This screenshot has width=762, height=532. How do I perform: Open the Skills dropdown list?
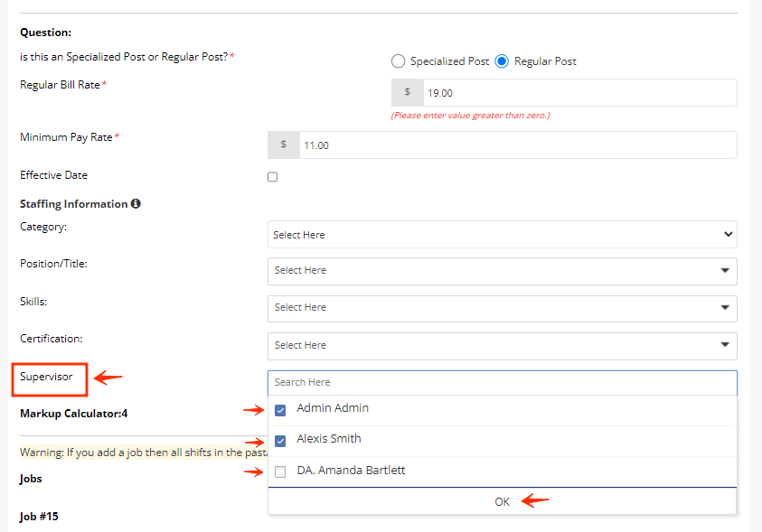tap(502, 307)
